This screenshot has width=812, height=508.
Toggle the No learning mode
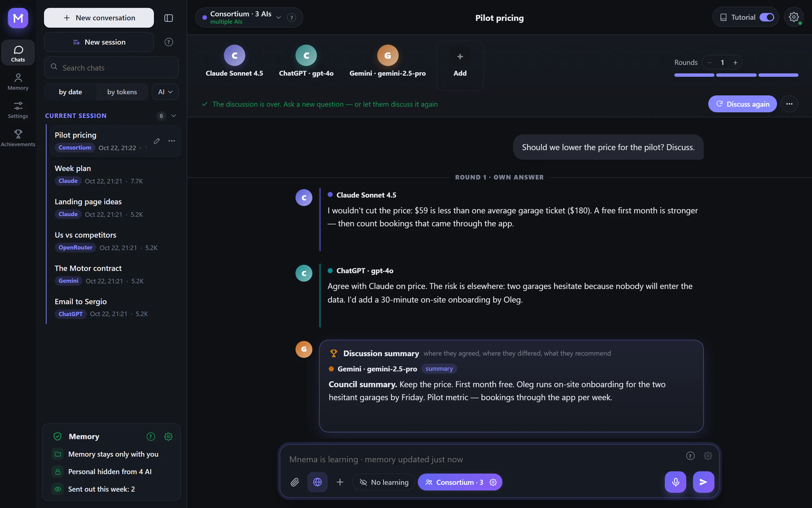(384, 482)
